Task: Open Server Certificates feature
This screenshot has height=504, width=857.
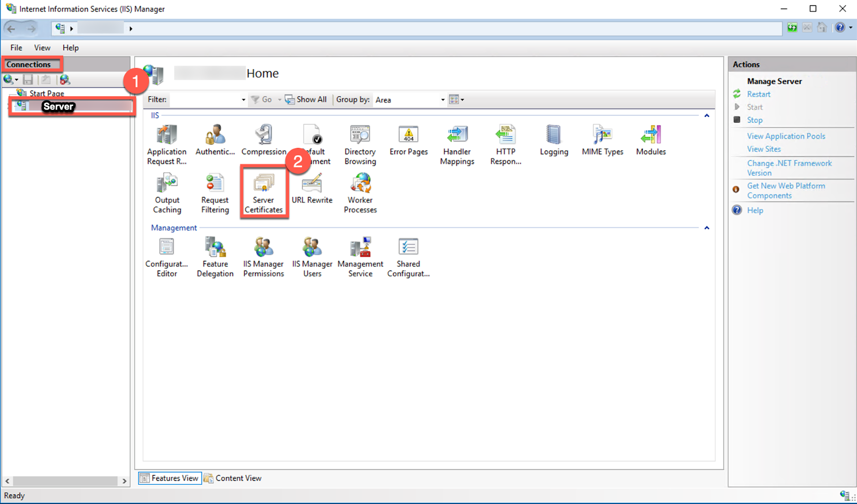Action: pyautogui.click(x=264, y=193)
